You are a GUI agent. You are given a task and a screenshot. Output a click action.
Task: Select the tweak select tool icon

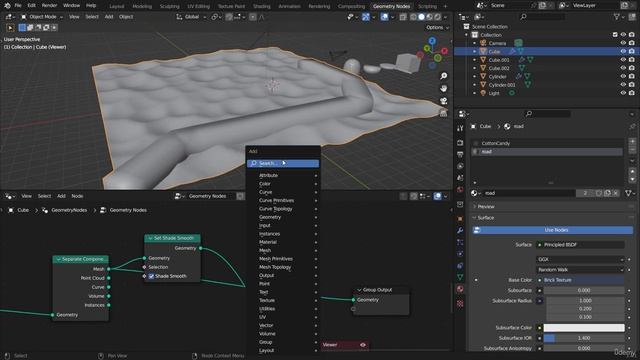point(10,28)
